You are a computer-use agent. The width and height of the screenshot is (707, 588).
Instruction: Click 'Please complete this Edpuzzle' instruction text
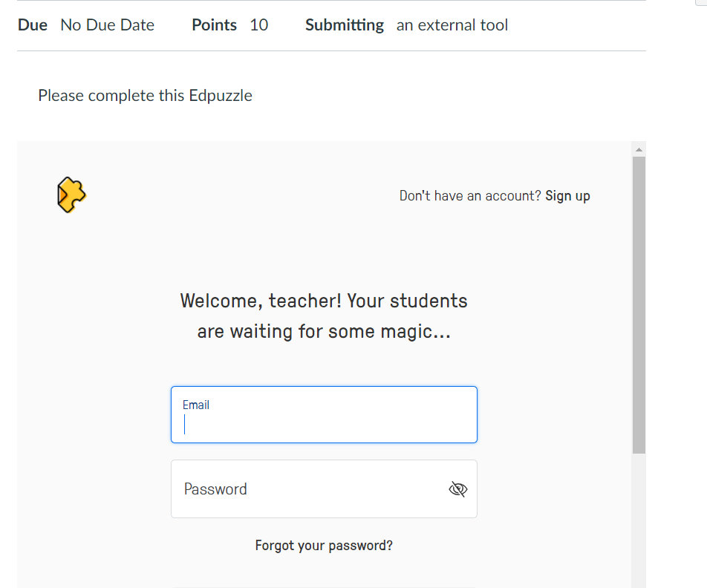tap(145, 96)
